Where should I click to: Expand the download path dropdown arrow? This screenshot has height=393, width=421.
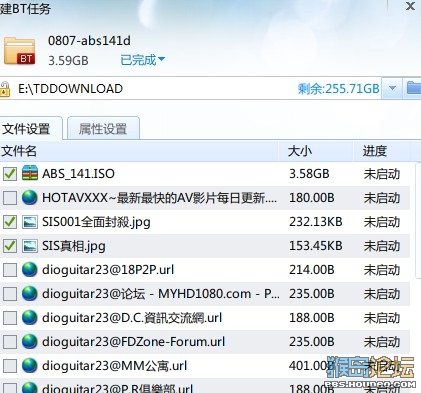pyautogui.click(x=392, y=88)
